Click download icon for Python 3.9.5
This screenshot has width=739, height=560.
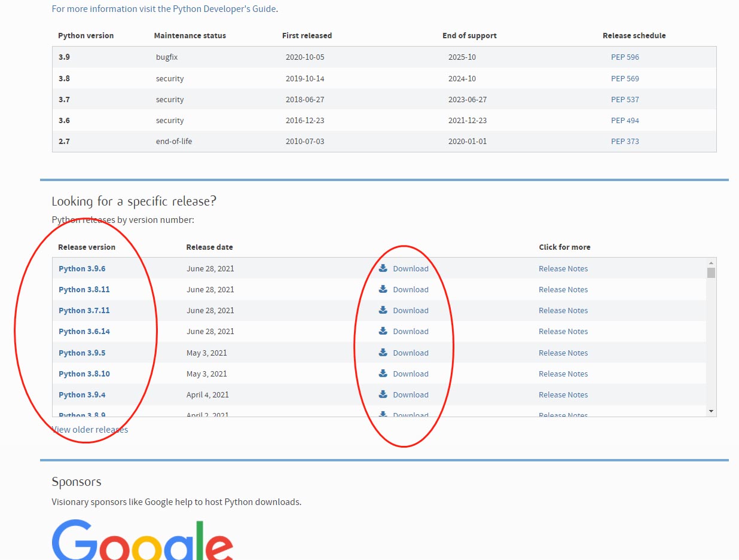click(383, 353)
